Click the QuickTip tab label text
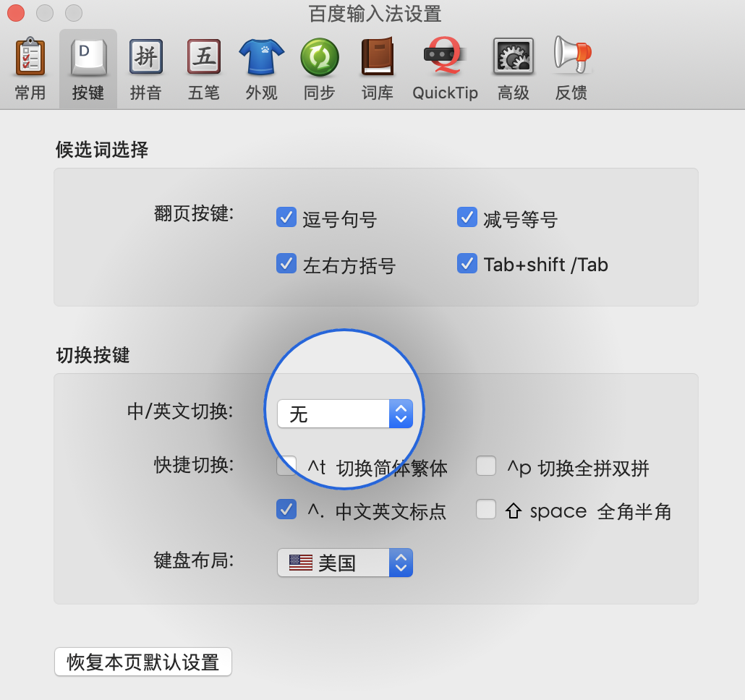 click(x=446, y=93)
